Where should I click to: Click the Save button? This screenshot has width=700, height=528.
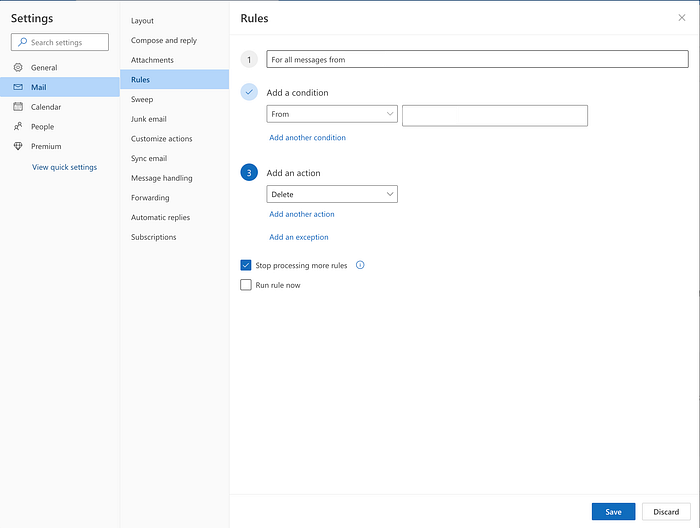click(613, 511)
